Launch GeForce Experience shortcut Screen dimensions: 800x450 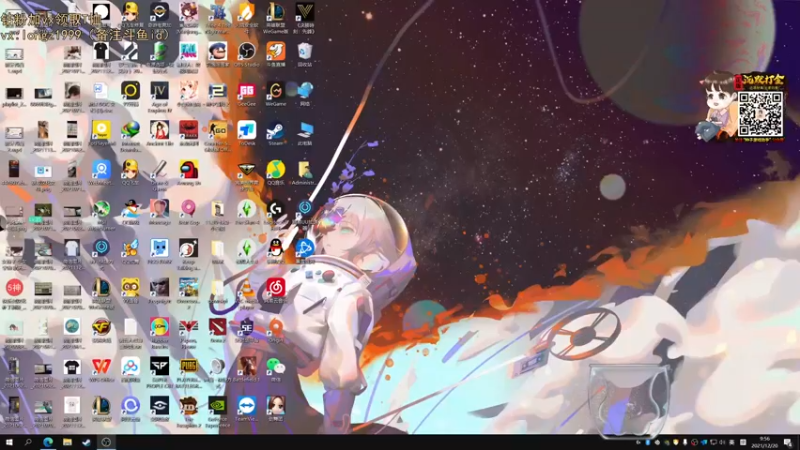pyautogui.click(x=218, y=412)
